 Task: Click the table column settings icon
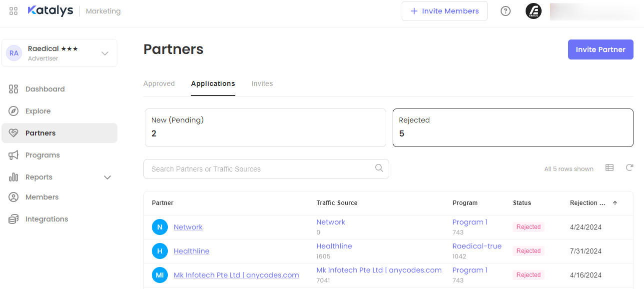coord(609,168)
